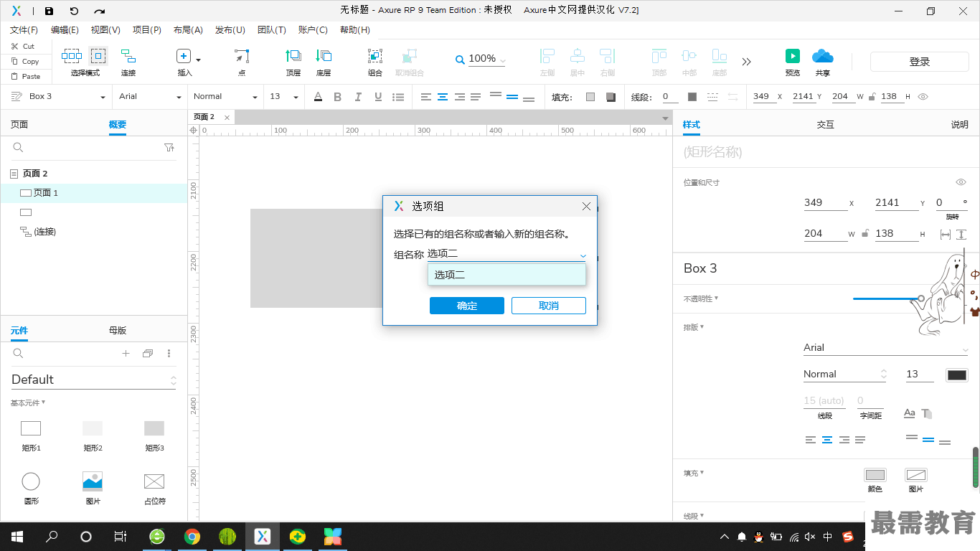Image resolution: width=980 pixels, height=551 pixels.
Task: Choose 选项二 from the dropdown list
Action: point(507,274)
